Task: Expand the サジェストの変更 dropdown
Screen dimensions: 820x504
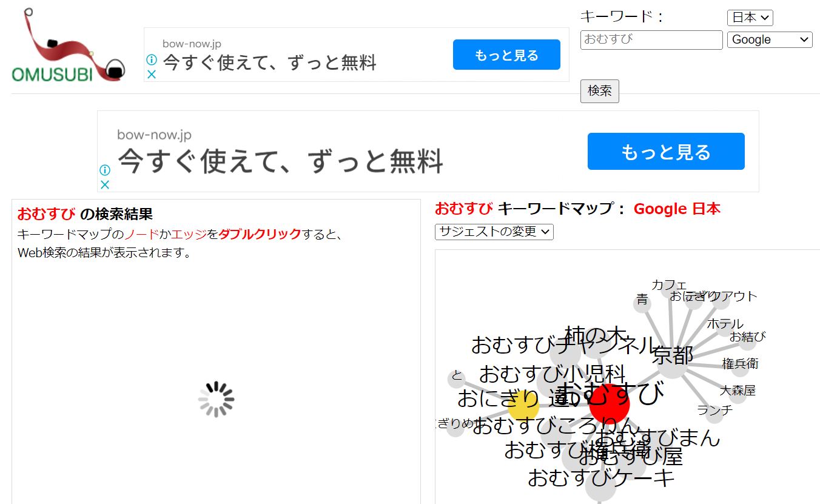Action: [x=494, y=232]
